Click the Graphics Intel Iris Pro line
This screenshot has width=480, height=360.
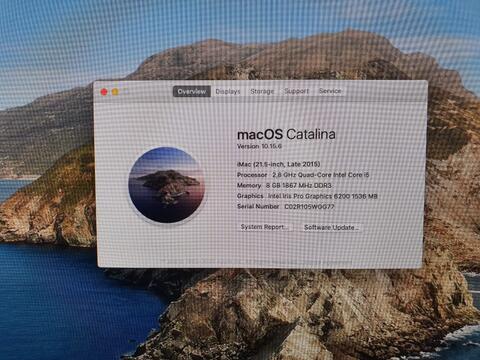coord(307,196)
